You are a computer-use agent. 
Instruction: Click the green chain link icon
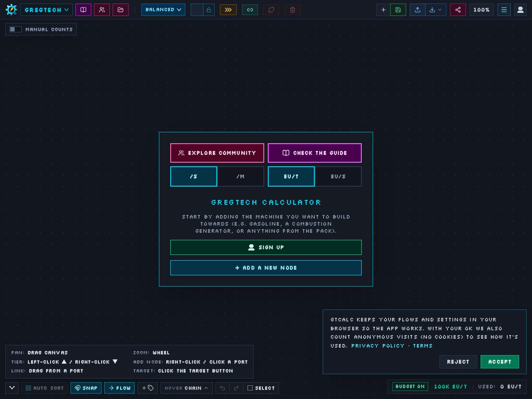coord(250,10)
